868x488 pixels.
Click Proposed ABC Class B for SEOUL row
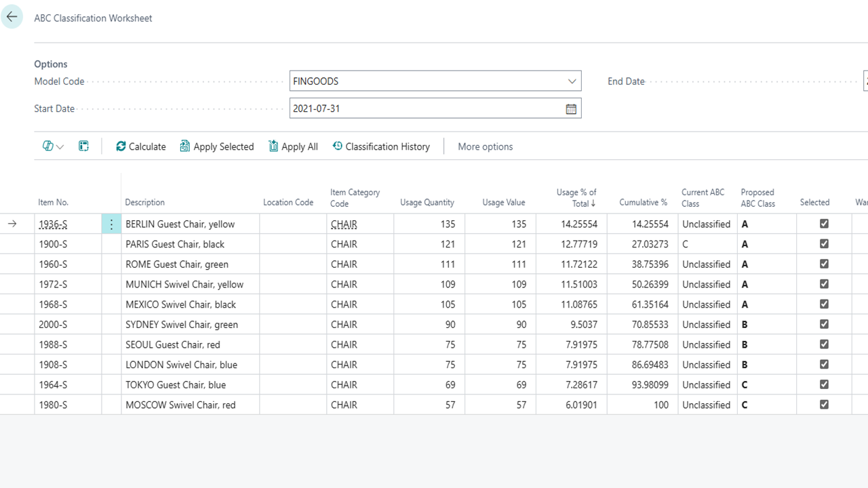coord(745,344)
